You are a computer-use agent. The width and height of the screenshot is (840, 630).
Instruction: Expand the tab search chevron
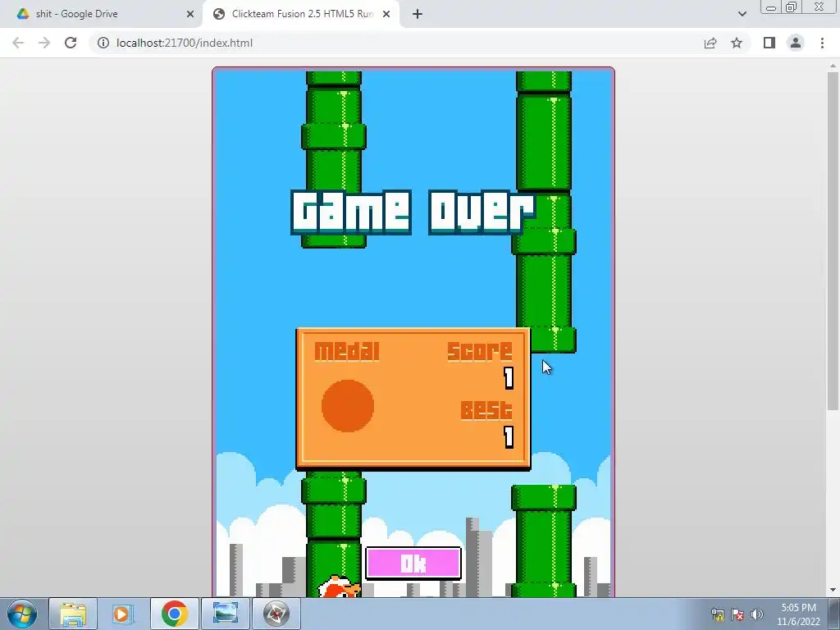(742, 14)
